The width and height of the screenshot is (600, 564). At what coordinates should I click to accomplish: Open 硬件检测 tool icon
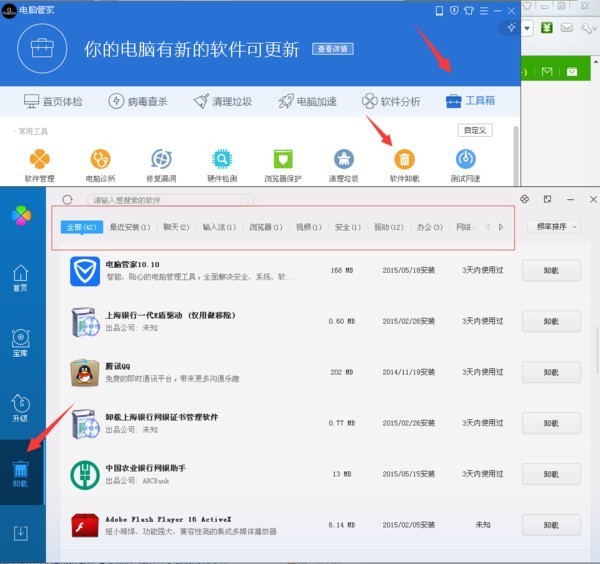pyautogui.click(x=222, y=165)
